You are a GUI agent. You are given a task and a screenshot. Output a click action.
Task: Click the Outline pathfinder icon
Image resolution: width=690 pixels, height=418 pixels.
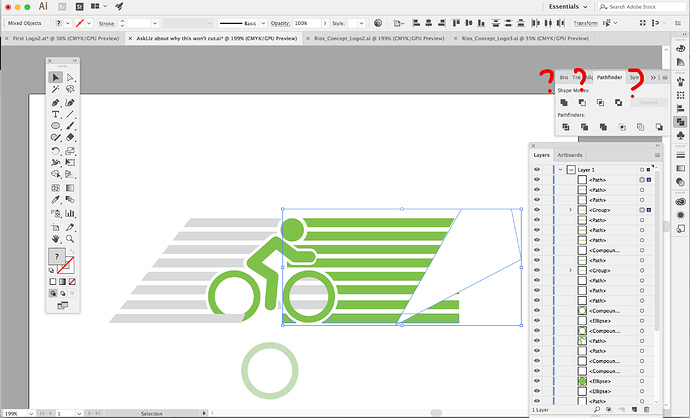pos(641,127)
